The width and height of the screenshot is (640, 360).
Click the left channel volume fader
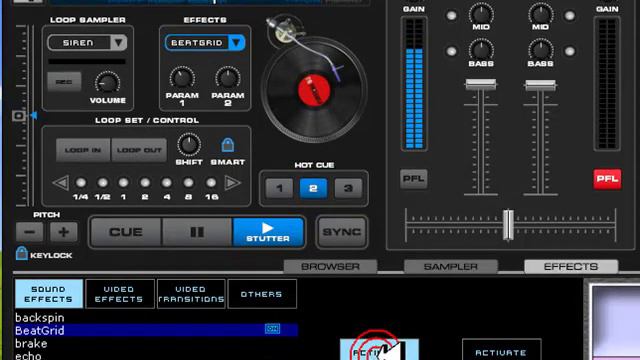tap(481, 85)
